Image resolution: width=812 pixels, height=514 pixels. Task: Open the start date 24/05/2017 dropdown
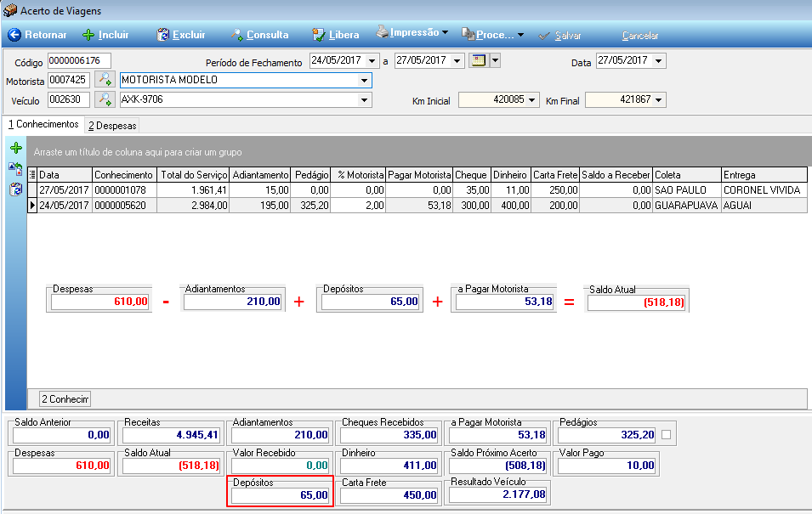click(x=372, y=61)
